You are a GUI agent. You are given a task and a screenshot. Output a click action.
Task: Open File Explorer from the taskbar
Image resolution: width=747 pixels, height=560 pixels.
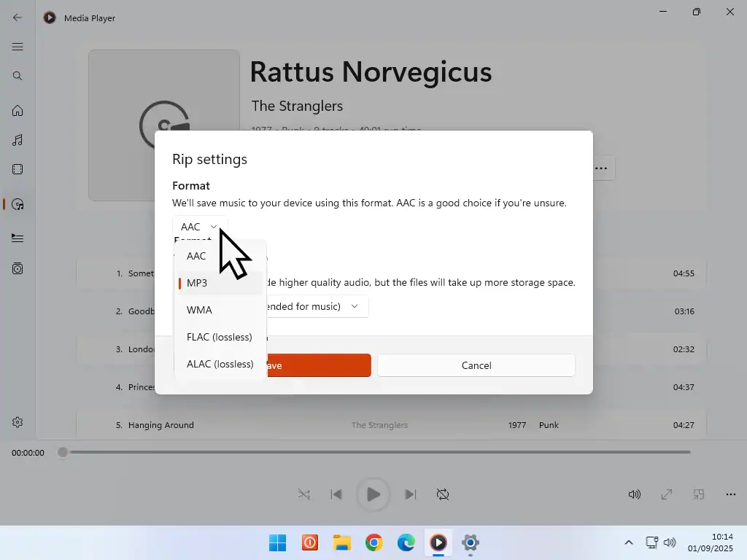(x=342, y=542)
